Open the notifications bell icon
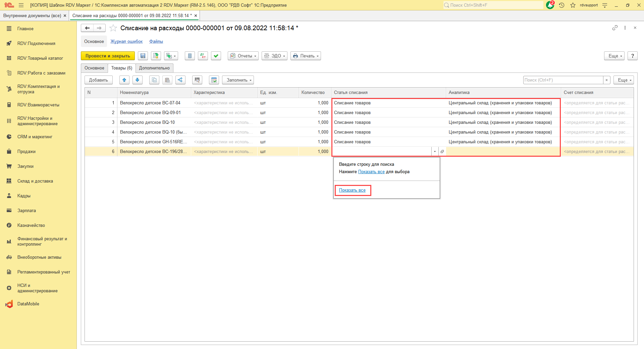Viewport: 644px width, 349px height. [x=550, y=5]
